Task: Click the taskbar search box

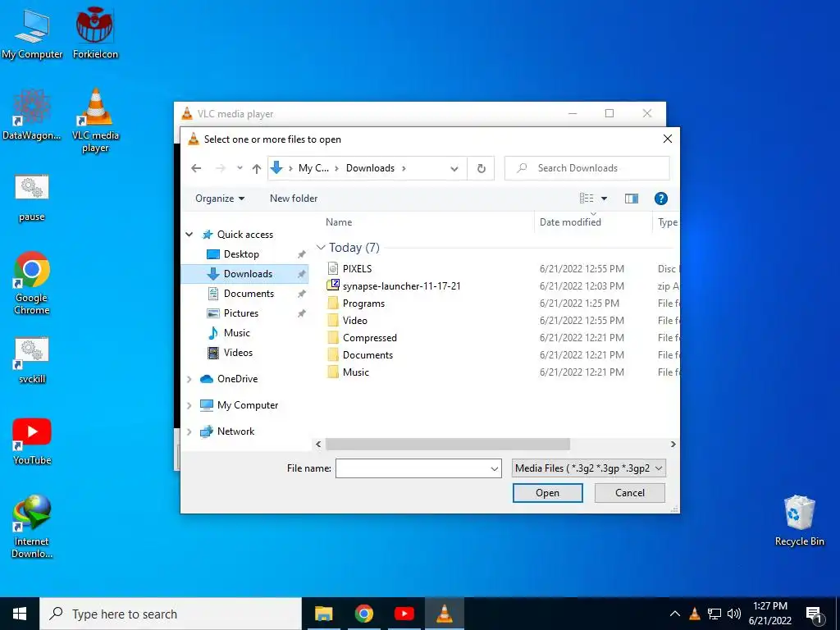Action: coord(171,614)
